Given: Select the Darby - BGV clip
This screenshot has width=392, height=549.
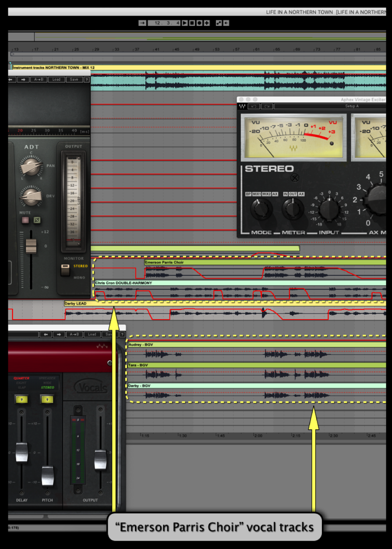Looking at the screenshot, I should [257, 385].
